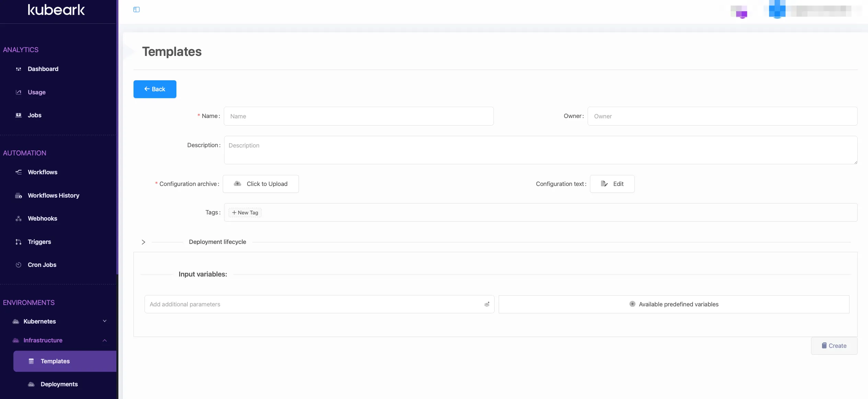The image size is (868, 399).
Task: Focus the Name input field
Action: pos(359,116)
